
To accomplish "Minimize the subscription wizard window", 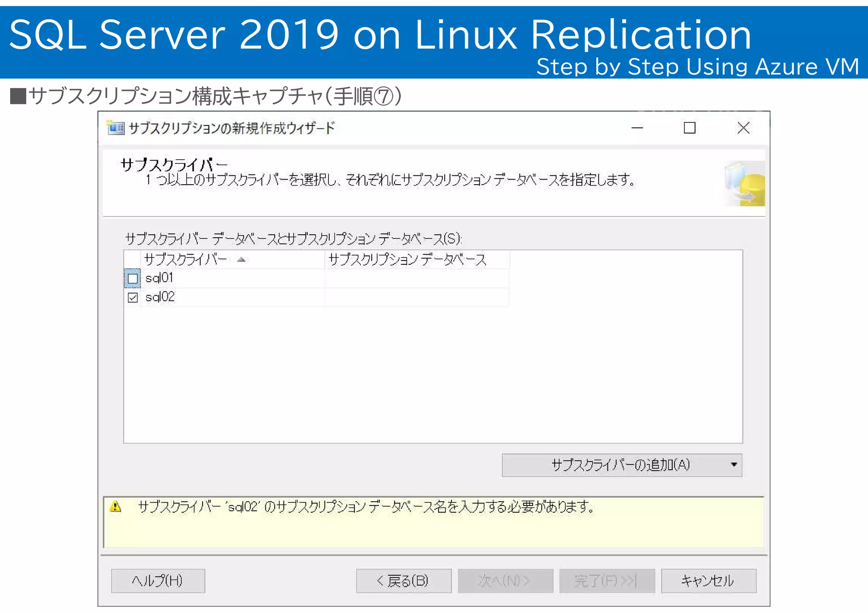I will coord(637,128).
